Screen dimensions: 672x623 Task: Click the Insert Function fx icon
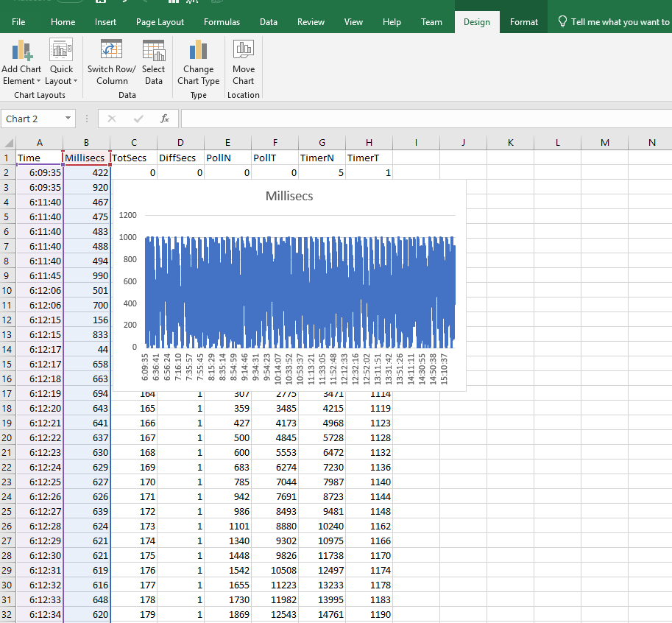(165, 119)
